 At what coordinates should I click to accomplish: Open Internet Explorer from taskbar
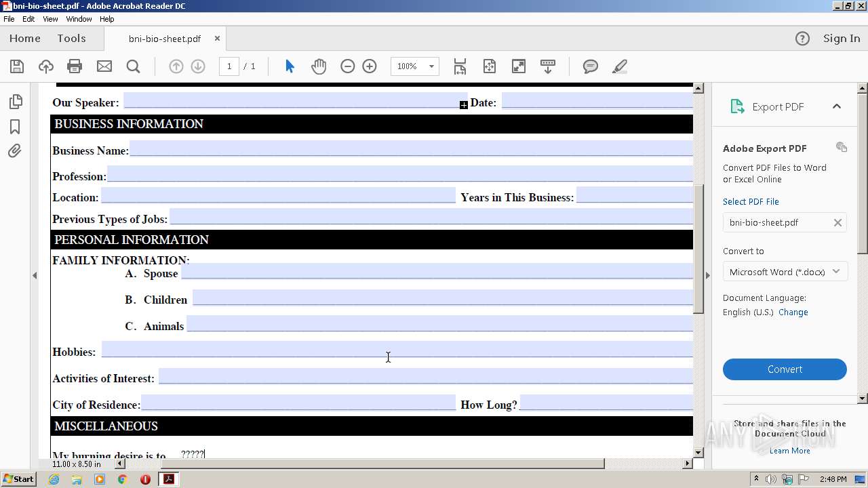pos(54,479)
